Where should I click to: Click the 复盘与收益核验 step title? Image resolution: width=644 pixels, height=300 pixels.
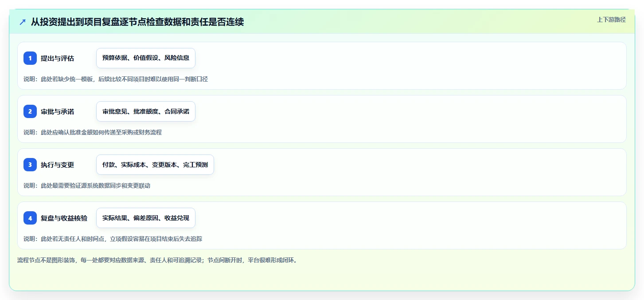click(x=64, y=218)
